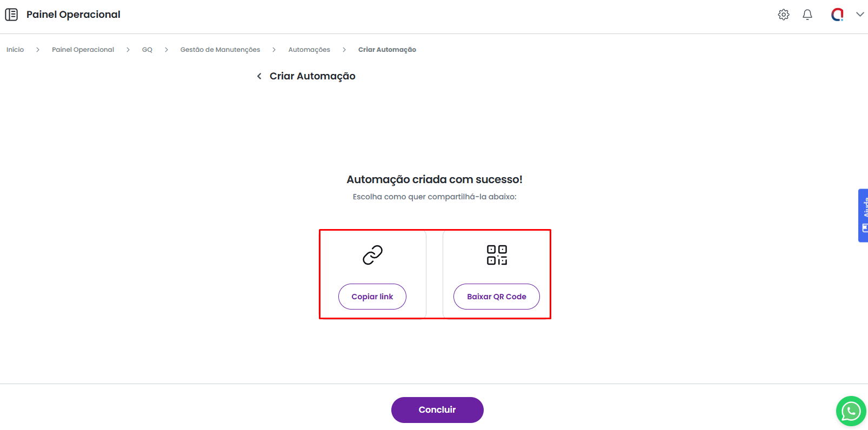Image resolution: width=868 pixels, height=430 pixels.
Task: Click the Criar Automação breadcrumb item
Action: [x=387, y=50]
